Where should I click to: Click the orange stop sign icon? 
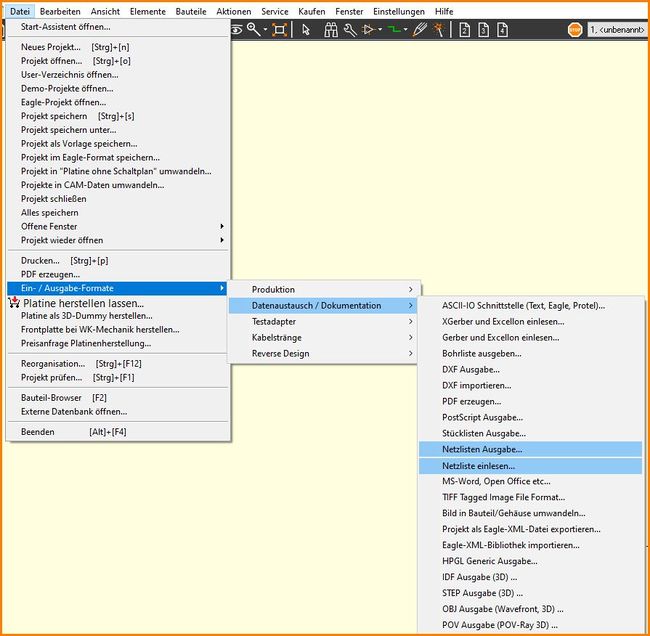click(574, 30)
